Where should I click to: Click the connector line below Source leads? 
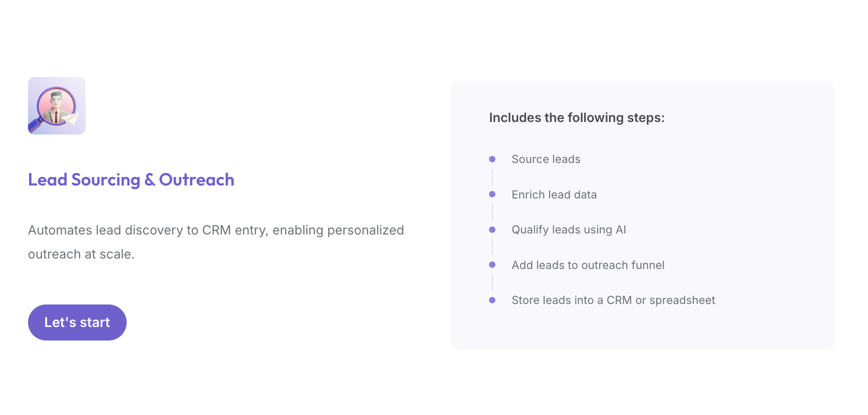click(492, 176)
